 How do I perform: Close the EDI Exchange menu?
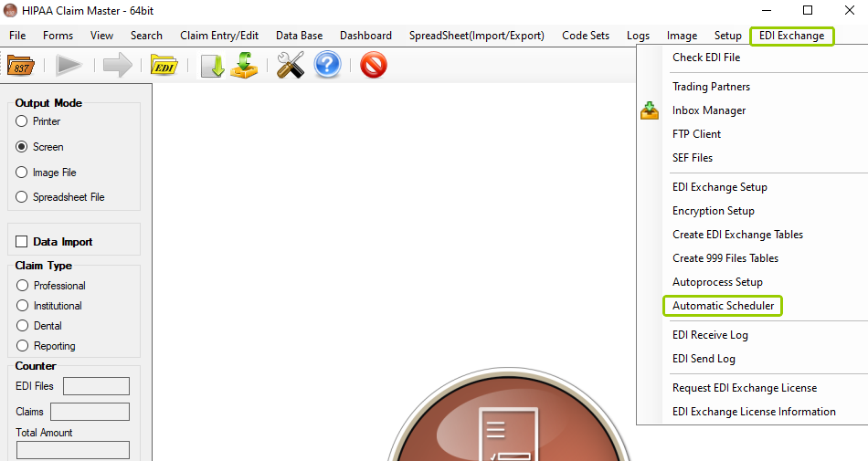791,36
